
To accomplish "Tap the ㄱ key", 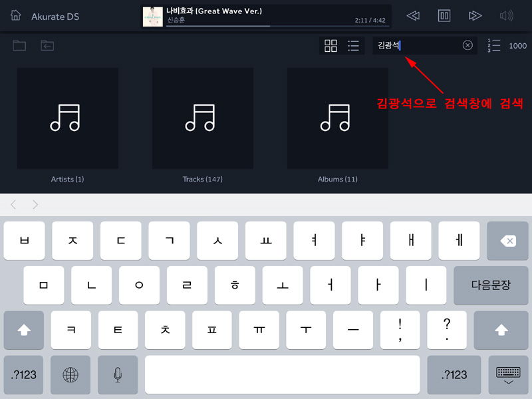I will [x=170, y=241].
